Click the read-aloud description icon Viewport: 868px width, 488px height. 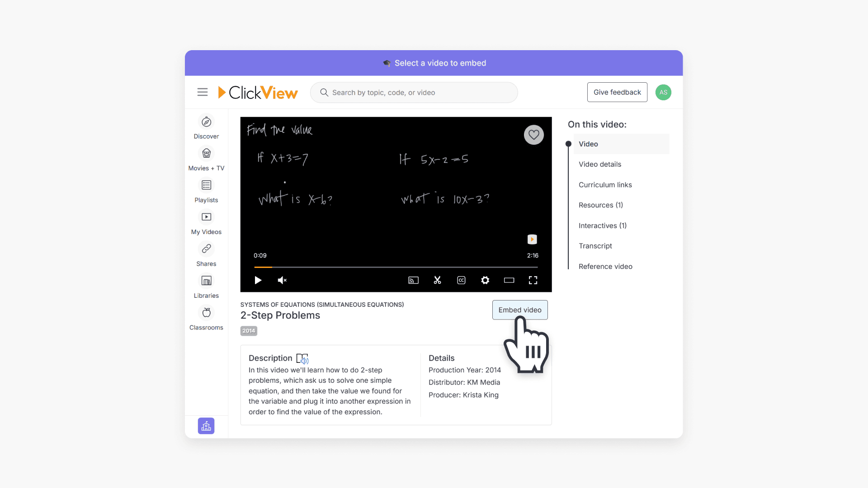302,358
